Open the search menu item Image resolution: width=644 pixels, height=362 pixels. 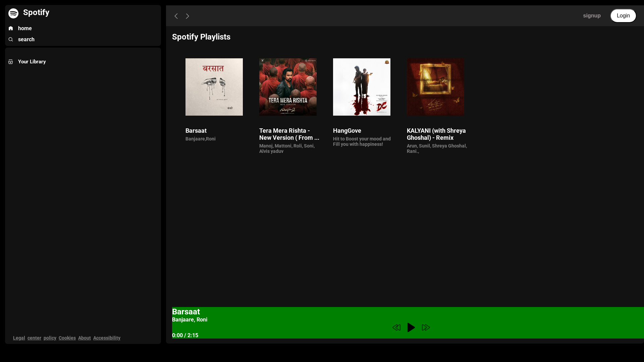coord(26,40)
